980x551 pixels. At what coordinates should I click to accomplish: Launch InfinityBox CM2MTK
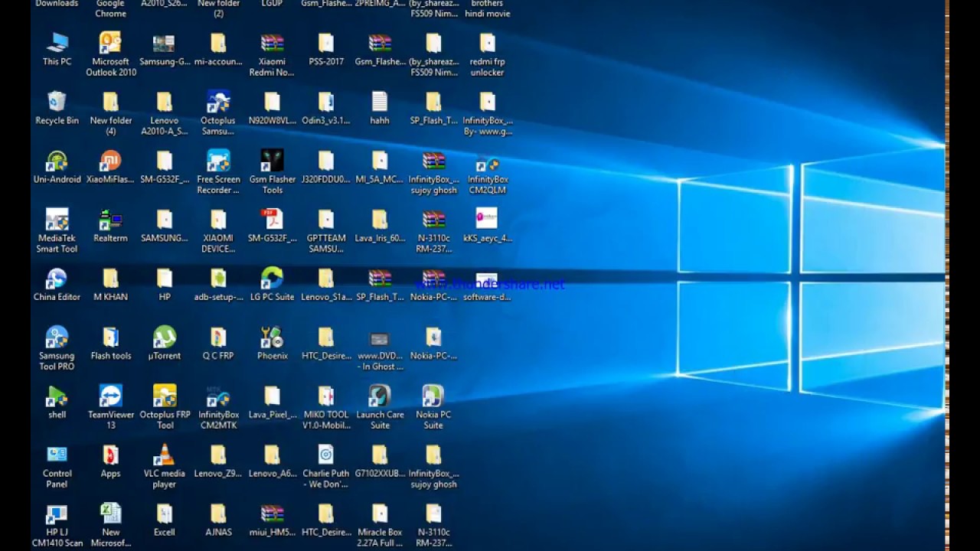[218, 407]
